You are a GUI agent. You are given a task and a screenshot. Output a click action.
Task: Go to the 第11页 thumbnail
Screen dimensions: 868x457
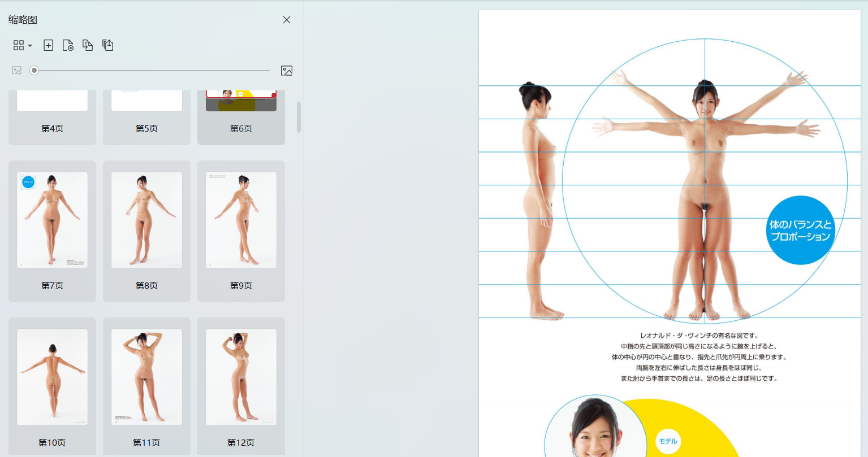pos(146,377)
